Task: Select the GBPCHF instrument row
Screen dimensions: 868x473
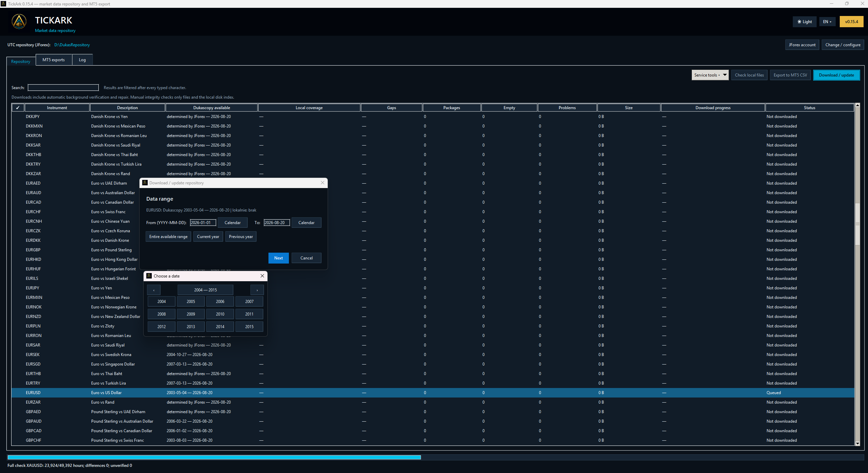Action: tap(433, 440)
